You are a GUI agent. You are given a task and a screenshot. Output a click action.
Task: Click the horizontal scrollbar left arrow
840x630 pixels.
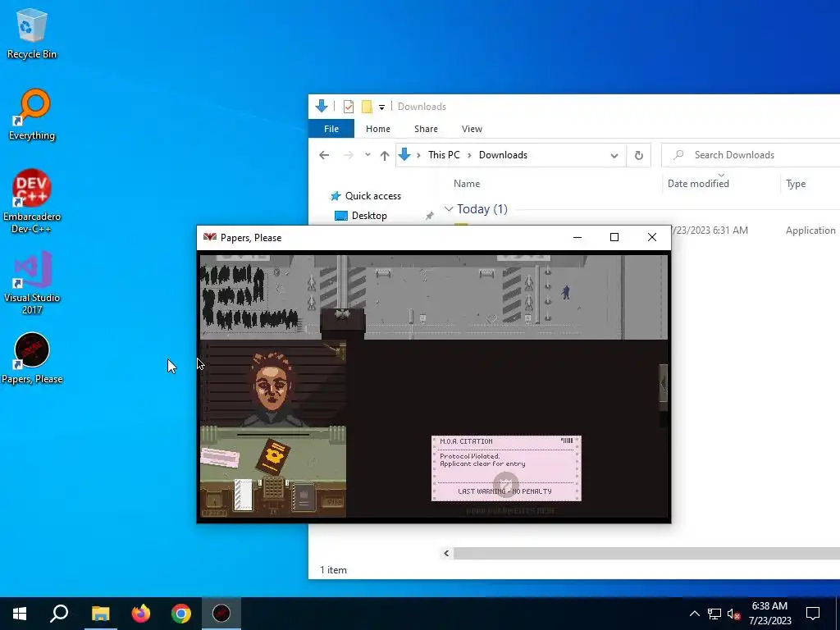pyautogui.click(x=446, y=554)
